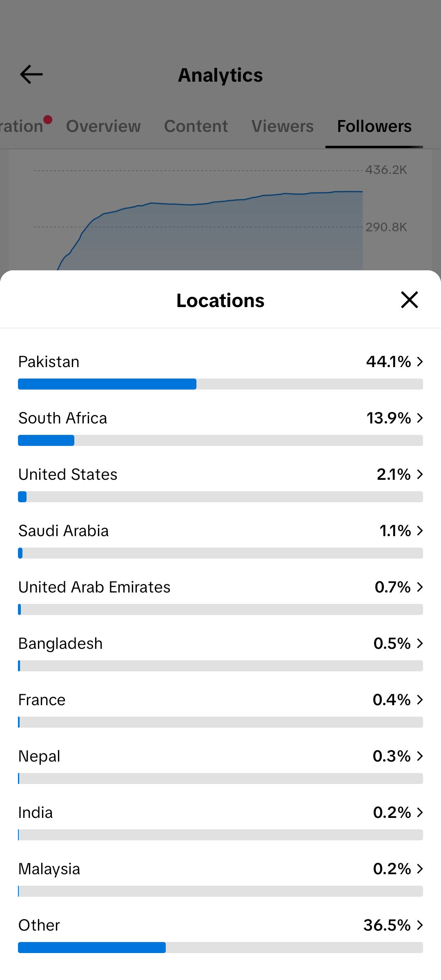Expand Pakistan location chevron

coord(420,362)
